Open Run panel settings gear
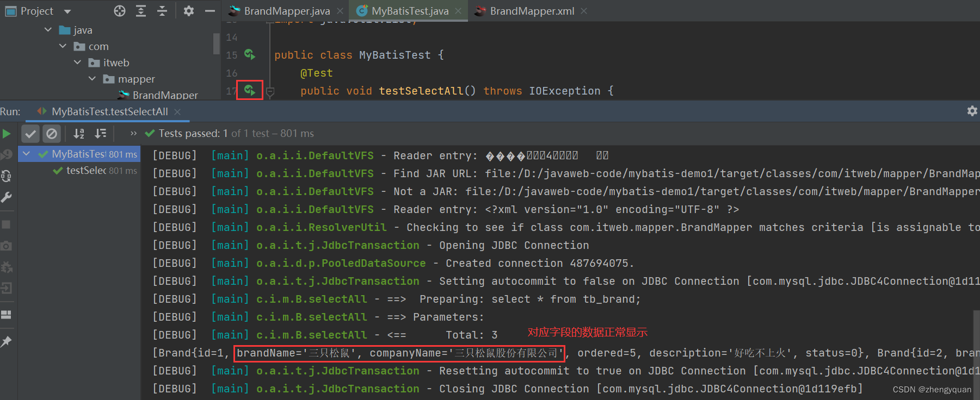This screenshot has height=400, width=980. pos(972,111)
